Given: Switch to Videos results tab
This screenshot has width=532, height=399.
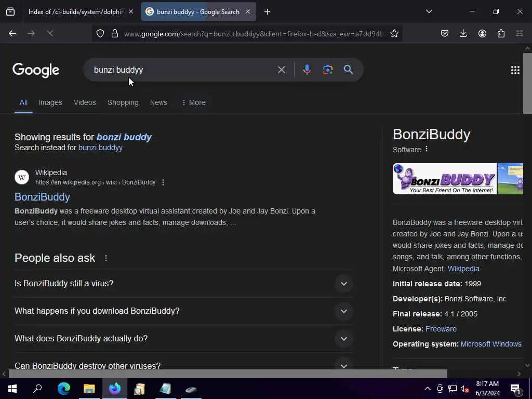Looking at the screenshot, I should coord(85,102).
